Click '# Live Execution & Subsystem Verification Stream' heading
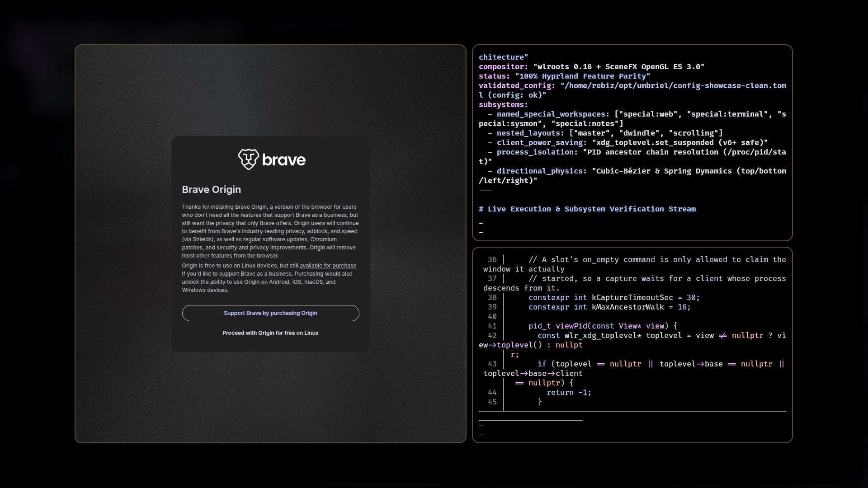 tap(587, 209)
